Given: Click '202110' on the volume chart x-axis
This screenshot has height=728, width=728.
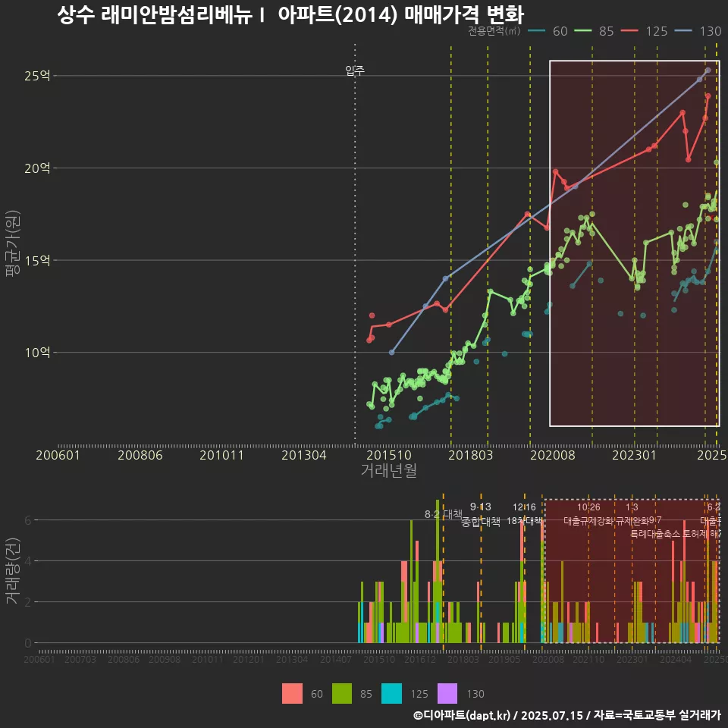Looking at the screenshot, I should coord(588,659).
